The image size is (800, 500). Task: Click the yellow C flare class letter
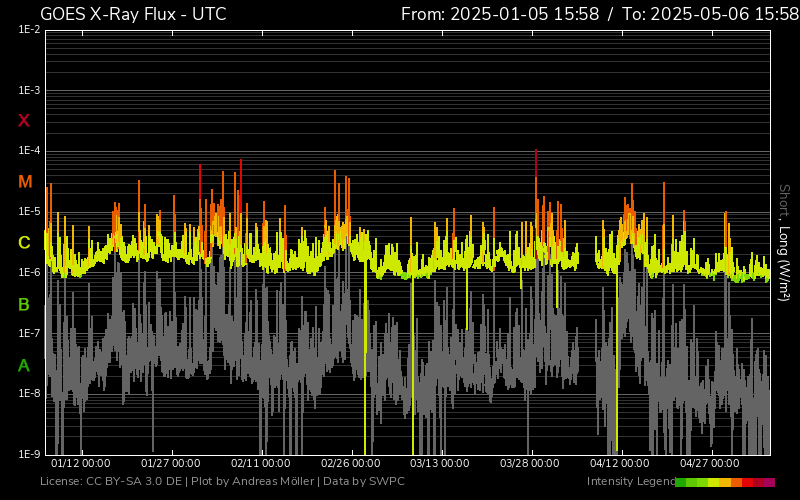(24, 242)
